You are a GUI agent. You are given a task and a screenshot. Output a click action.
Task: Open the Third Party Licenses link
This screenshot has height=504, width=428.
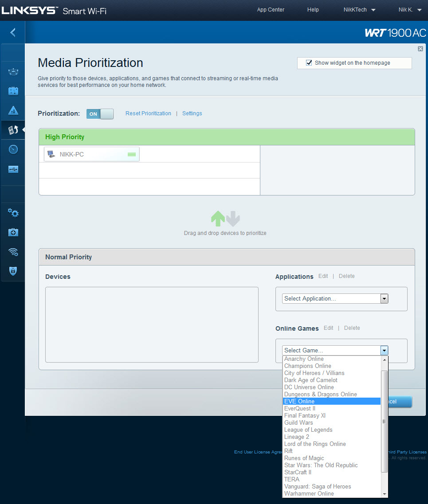pyautogui.click(x=408, y=452)
